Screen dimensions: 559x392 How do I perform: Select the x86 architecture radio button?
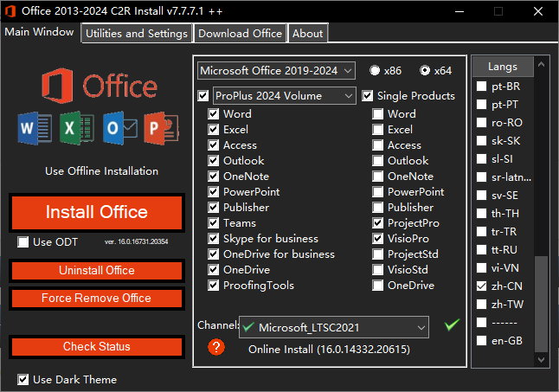click(375, 71)
